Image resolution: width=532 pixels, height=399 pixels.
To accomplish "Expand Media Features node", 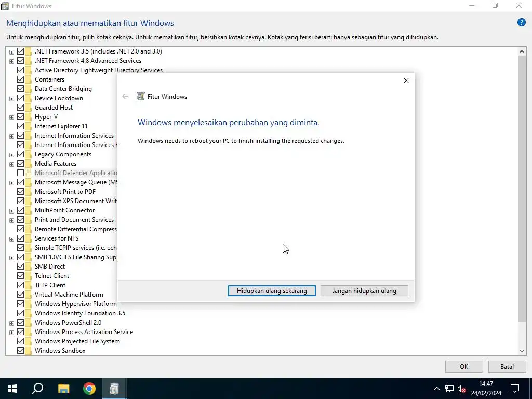I will [11, 164].
